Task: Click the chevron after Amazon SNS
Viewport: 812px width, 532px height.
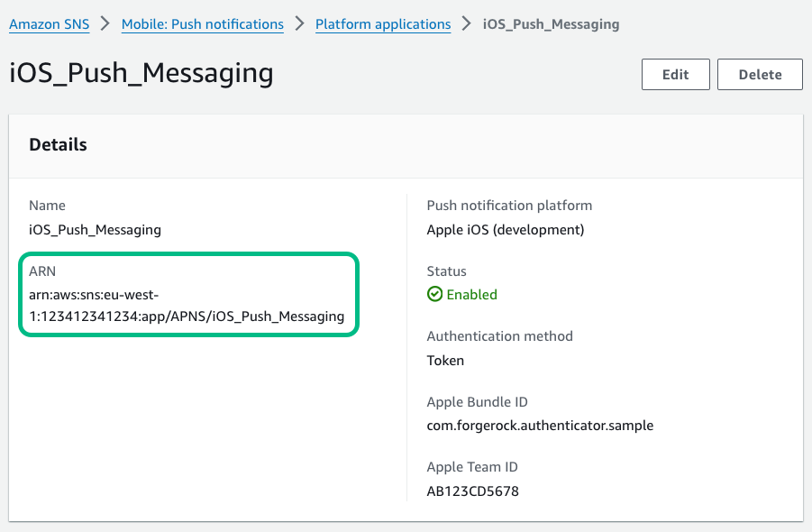Action: 106,24
